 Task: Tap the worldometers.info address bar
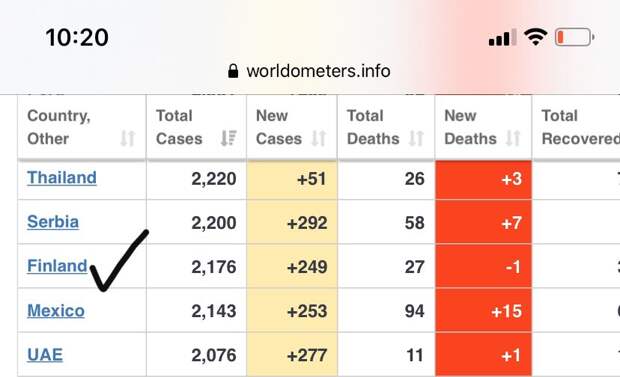(x=310, y=71)
